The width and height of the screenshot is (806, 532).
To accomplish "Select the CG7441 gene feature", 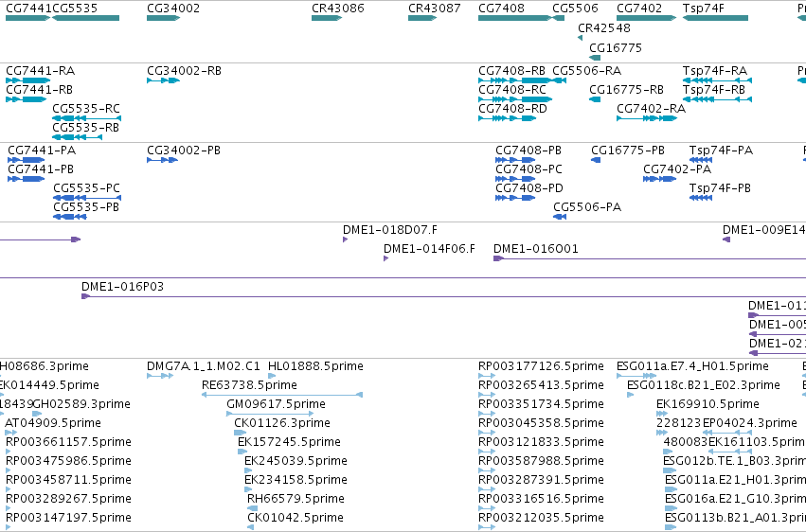I will [27, 18].
